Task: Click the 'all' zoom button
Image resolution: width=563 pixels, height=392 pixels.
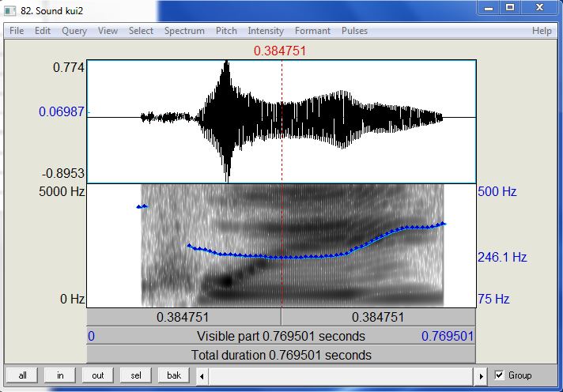Action: click(22, 375)
